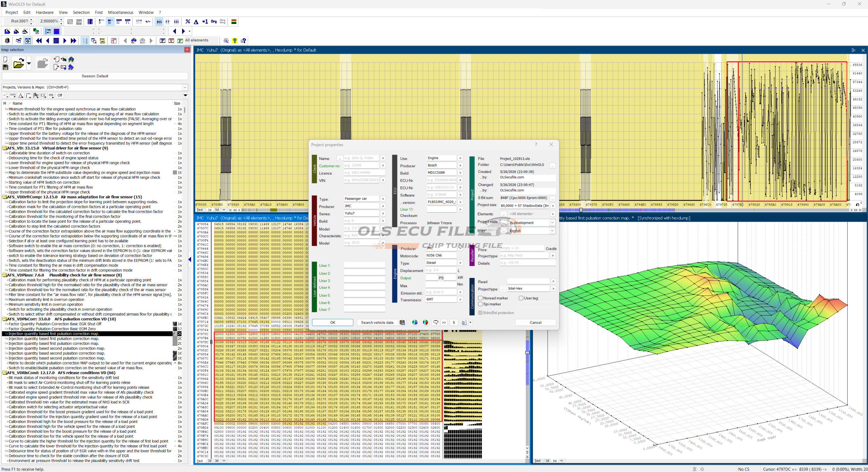The width and height of the screenshot is (868, 472).
Task: Click the Cancel button in Project properties
Action: (535, 322)
